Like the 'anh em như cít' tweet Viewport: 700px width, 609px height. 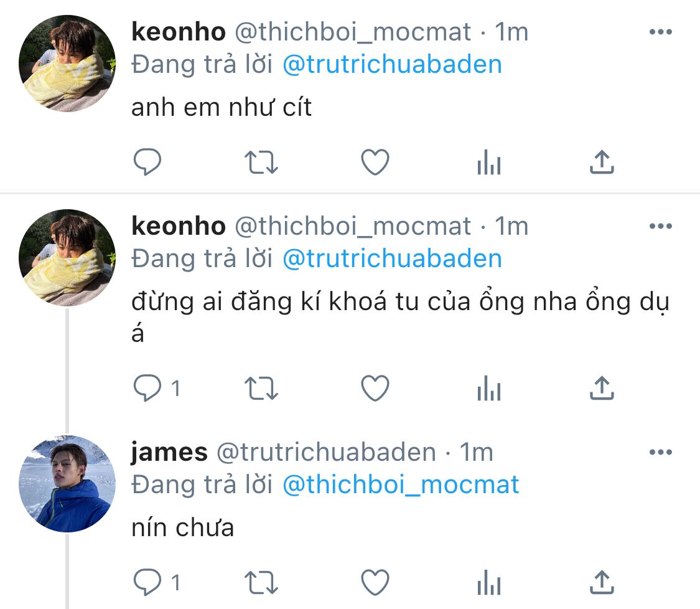coord(375,162)
